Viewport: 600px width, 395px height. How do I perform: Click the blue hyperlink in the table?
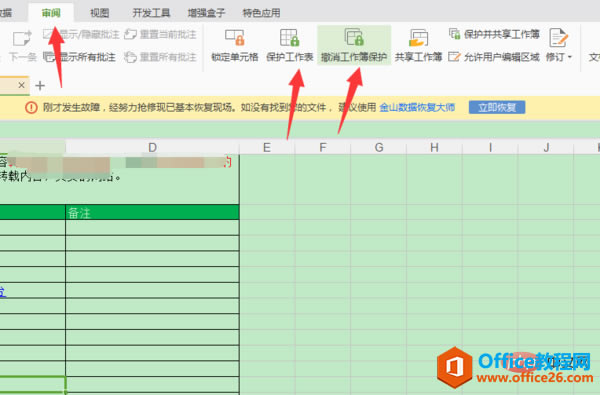[3, 292]
